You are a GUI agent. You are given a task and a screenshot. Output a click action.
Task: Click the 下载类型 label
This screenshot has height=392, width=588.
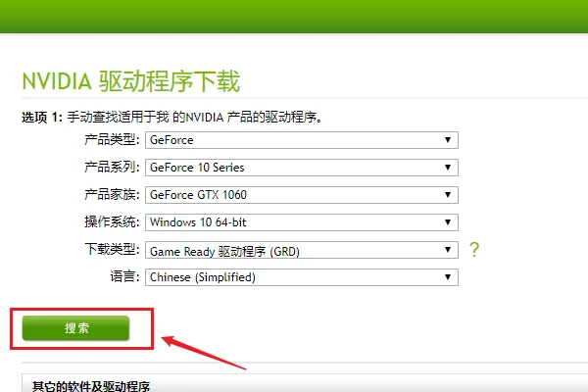[112, 249]
